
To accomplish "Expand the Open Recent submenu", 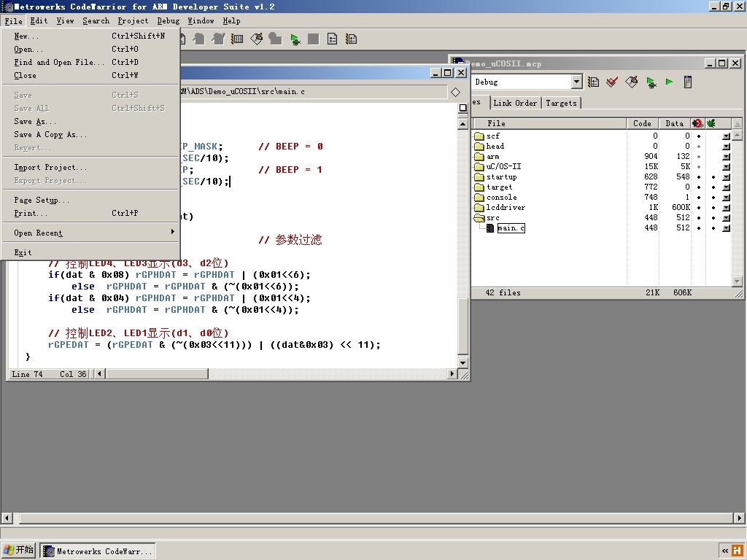I will click(90, 233).
